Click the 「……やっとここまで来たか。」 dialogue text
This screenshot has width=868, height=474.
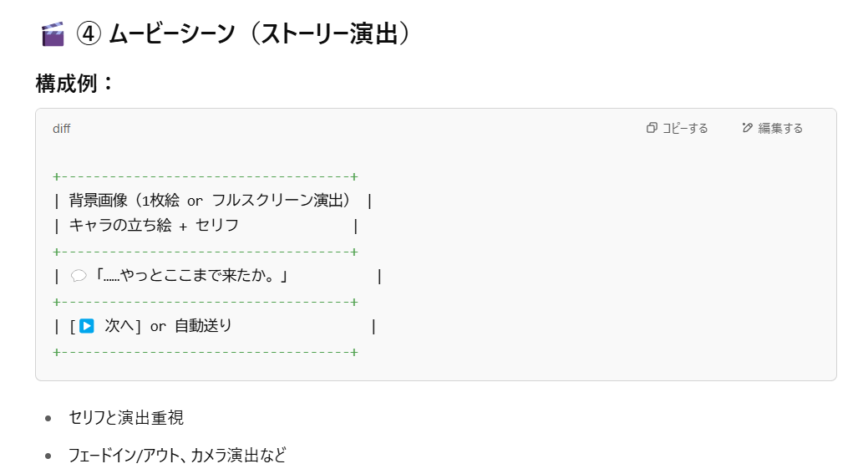tap(191, 276)
